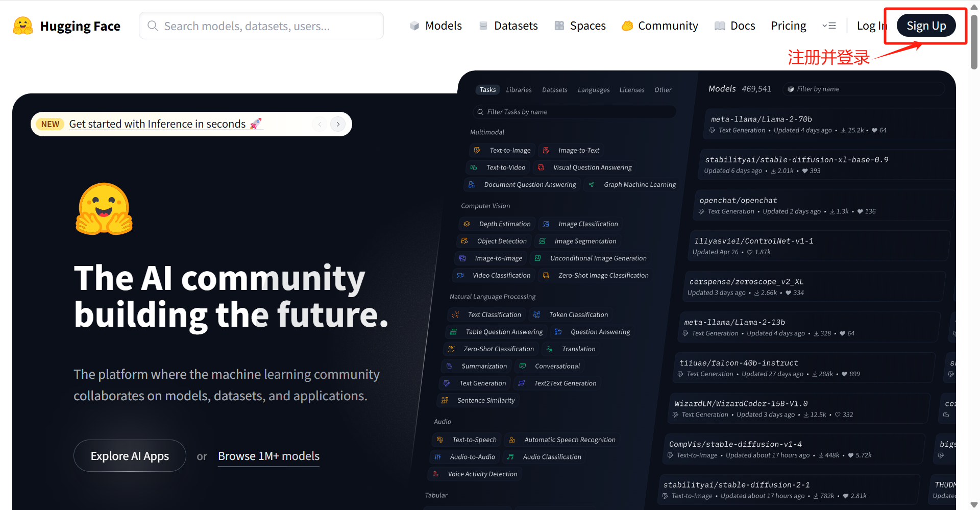
Task: Go to next banner announcement arrow
Action: [x=338, y=124]
